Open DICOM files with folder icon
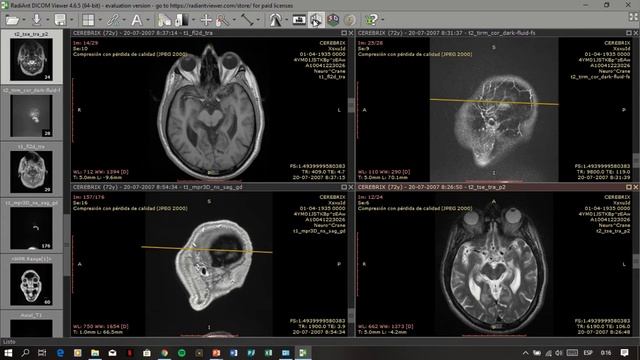The width and height of the screenshot is (640, 360). (x=12, y=20)
